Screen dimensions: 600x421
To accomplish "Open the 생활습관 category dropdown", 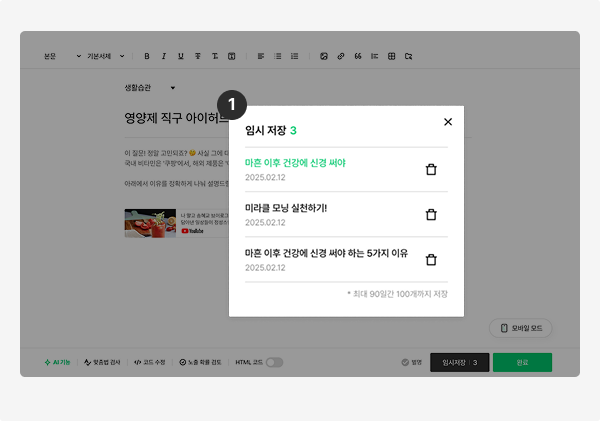I will (150, 88).
